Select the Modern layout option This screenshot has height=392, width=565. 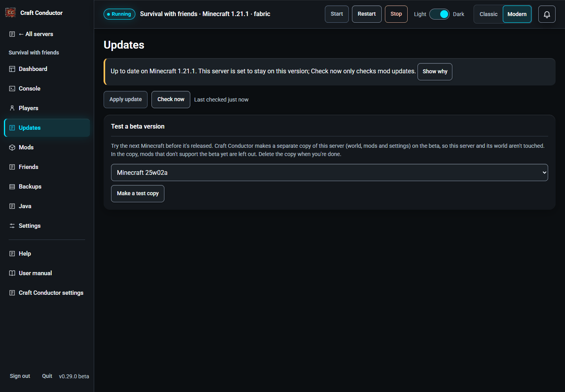(x=517, y=14)
